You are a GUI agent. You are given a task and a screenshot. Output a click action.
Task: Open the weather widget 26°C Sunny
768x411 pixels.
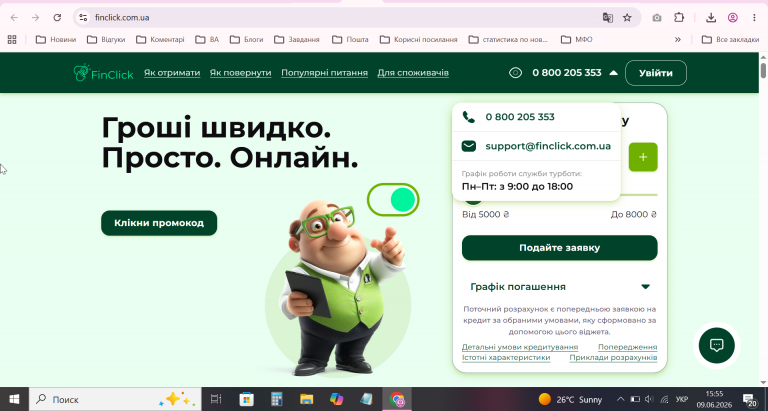(x=570, y=399)
